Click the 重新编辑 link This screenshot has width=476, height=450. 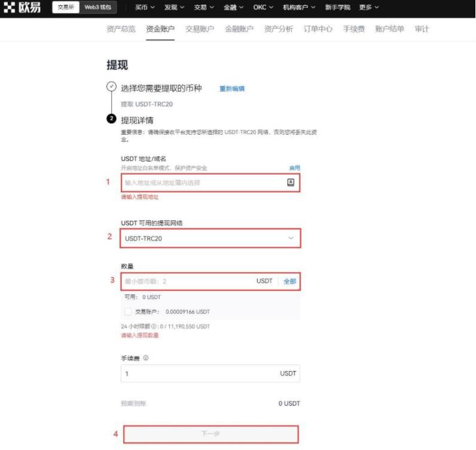[232, 89]
